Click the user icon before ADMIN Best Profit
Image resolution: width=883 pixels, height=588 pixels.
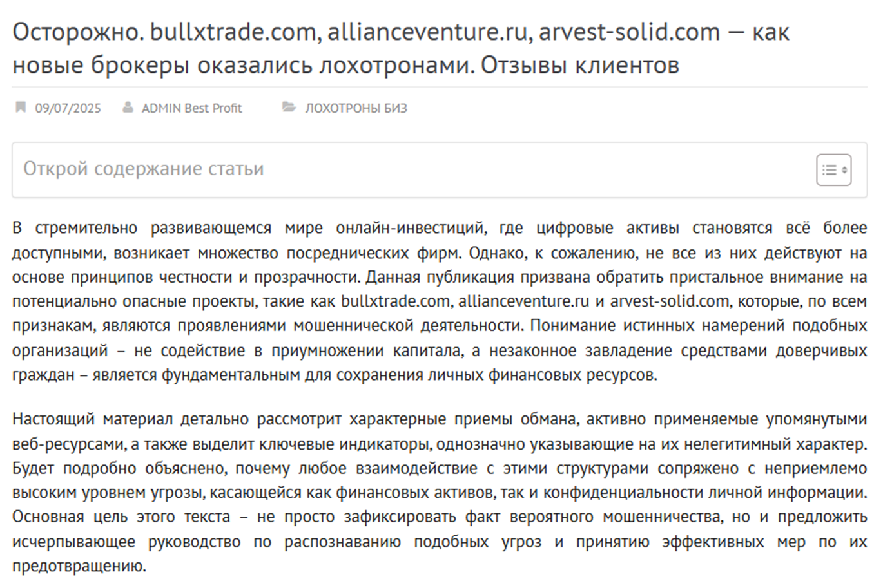coord(128,107)
